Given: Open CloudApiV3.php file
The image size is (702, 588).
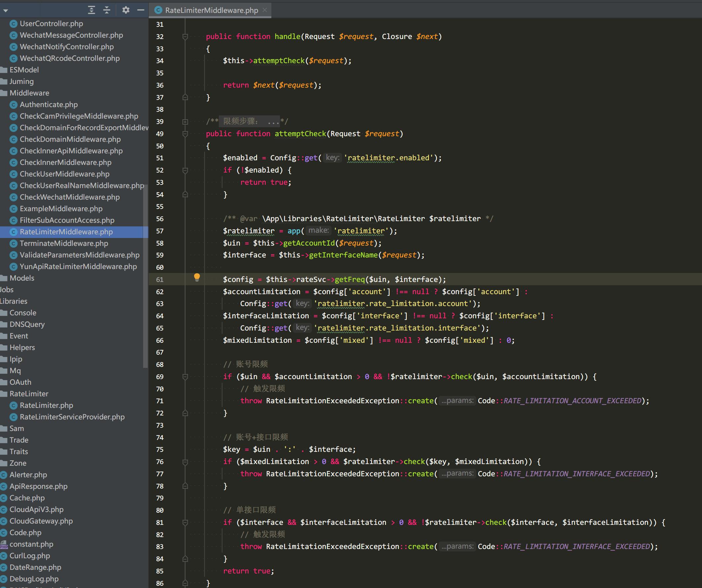Looking at the screenshot, I should click(x=36, y=509).
